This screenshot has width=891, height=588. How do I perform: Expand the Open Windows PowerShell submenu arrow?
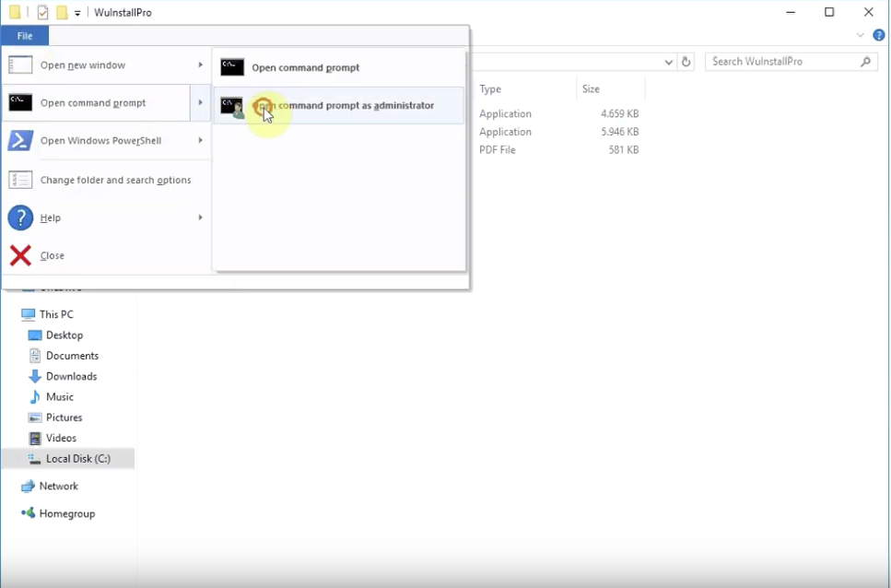pyautogui.click(x=200, y=141)
